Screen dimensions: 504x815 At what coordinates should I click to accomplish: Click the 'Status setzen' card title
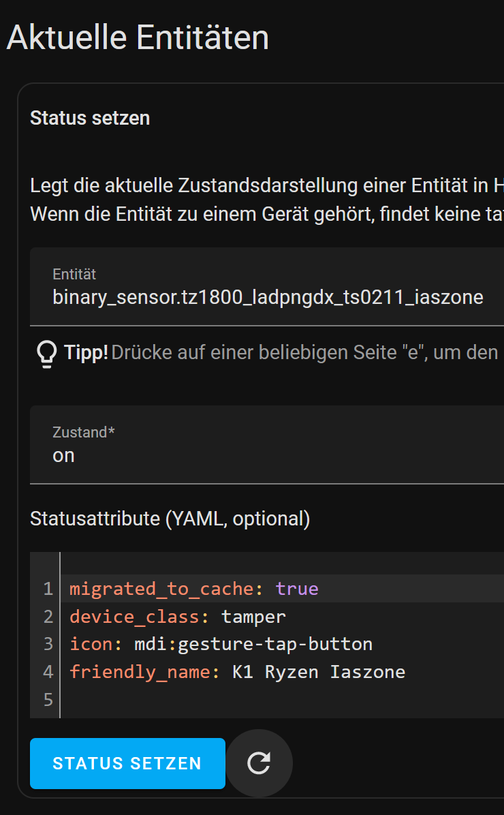pyautogui.click(x=90, y=118)
